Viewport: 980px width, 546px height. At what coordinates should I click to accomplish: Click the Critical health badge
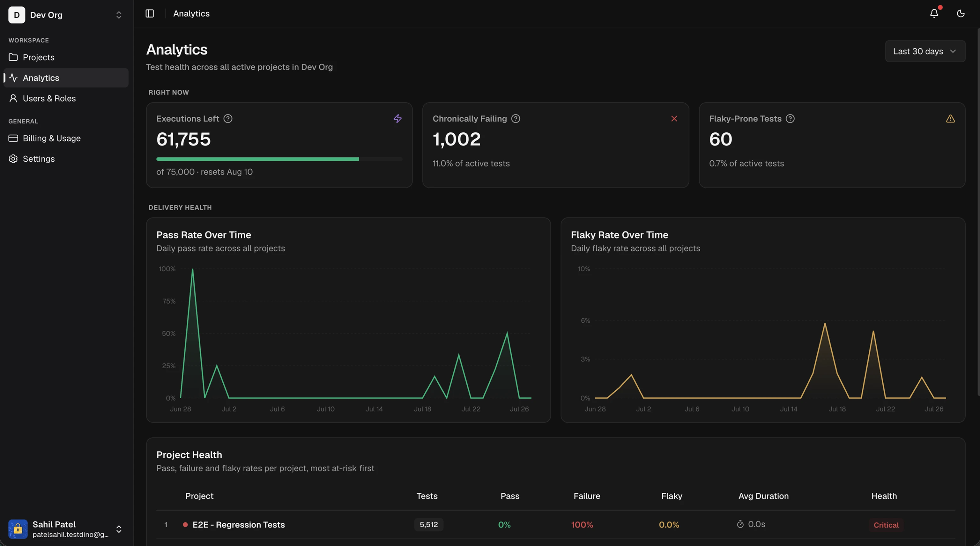click(x=886, y=525)
